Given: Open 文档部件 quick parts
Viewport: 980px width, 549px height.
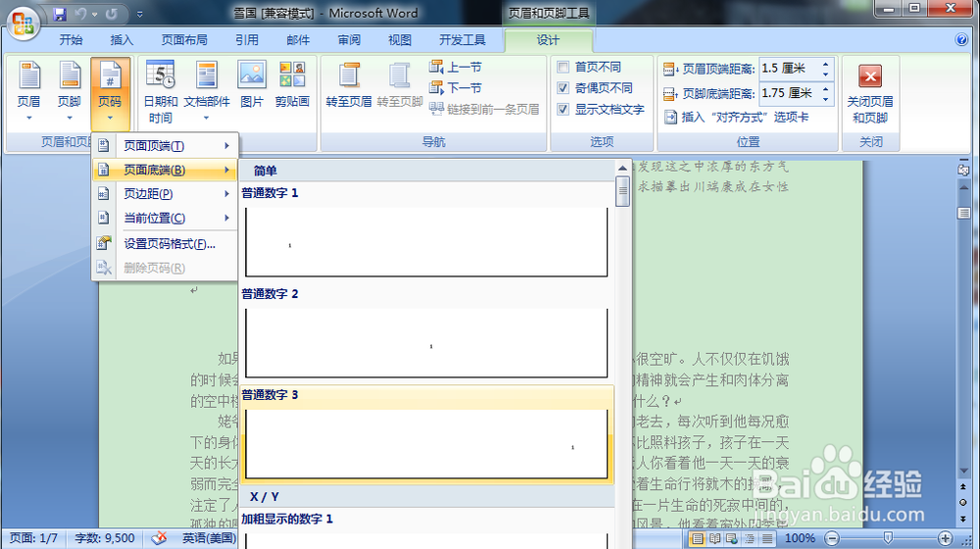Looking at the screenshot, I should pyautogui.click(x=206, y=92).
